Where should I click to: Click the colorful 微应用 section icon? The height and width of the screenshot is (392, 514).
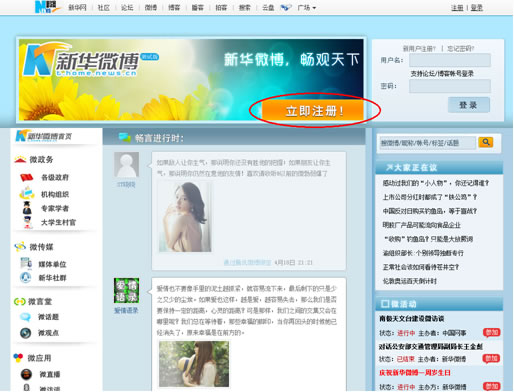[x=18, y=358]
